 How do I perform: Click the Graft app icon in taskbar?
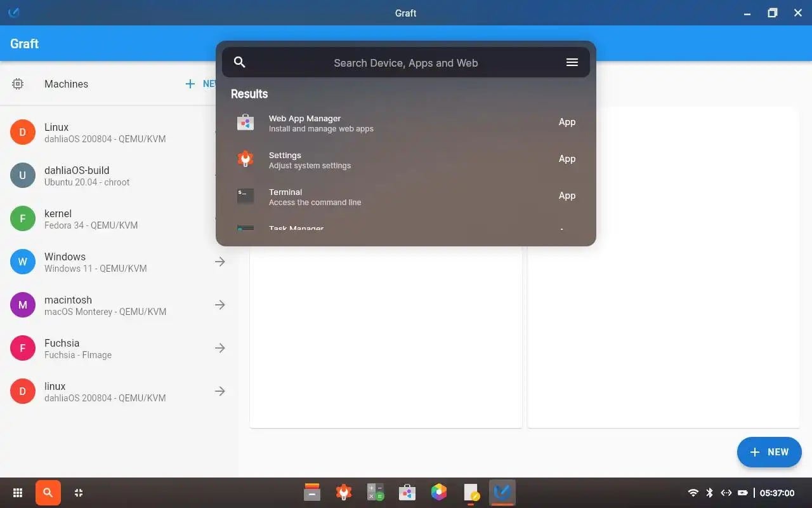click(x=502, y=492)
